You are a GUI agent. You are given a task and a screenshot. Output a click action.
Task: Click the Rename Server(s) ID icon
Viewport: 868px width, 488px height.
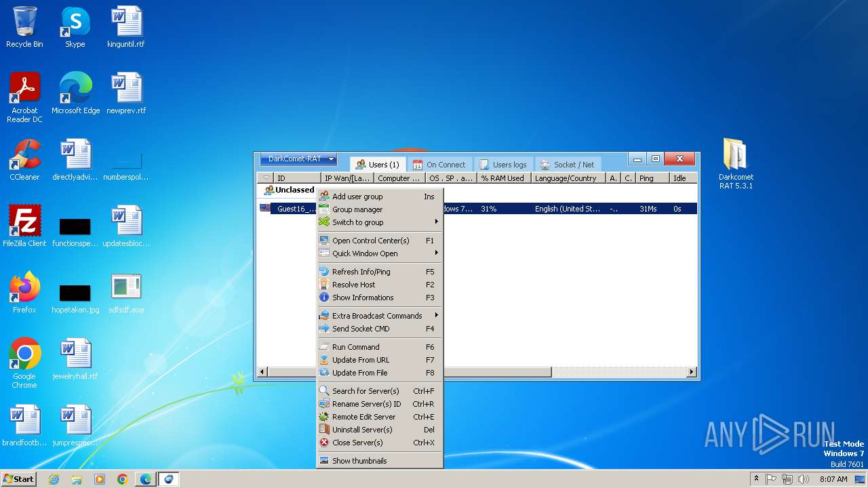(324, 404)
